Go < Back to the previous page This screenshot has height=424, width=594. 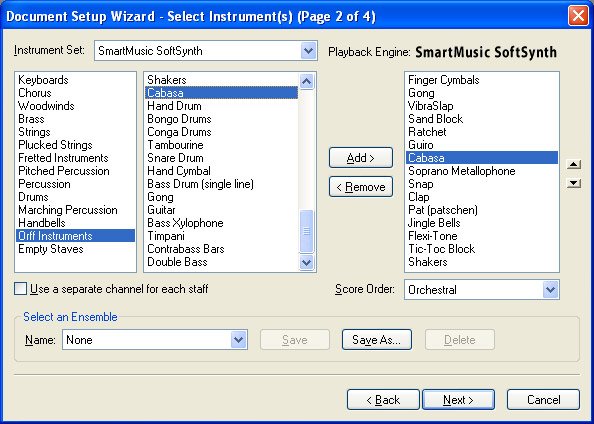point(383,400)
